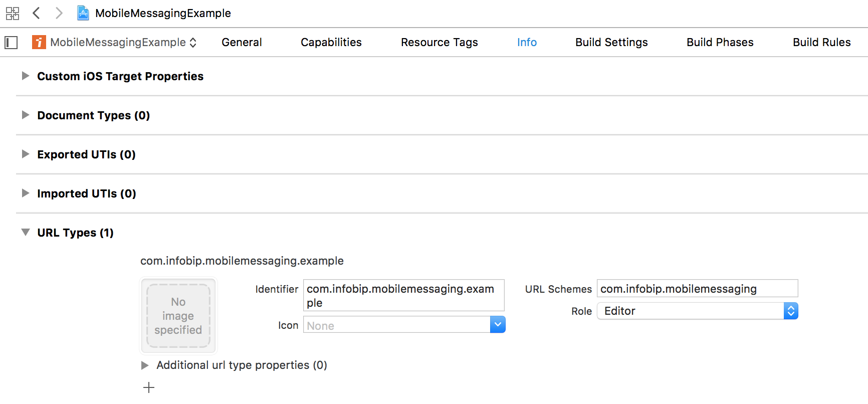The image size is (868, 404).
Task: Click the Identifier text field
Action: [404, 295]
